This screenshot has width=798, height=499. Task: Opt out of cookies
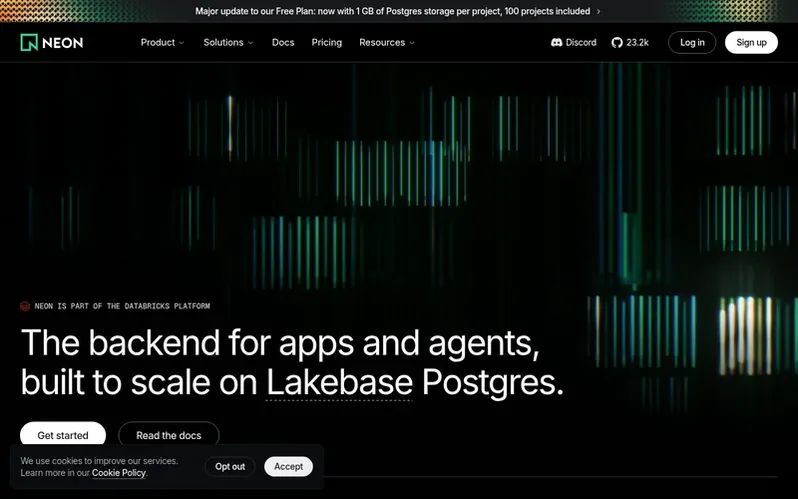point(230,466)
